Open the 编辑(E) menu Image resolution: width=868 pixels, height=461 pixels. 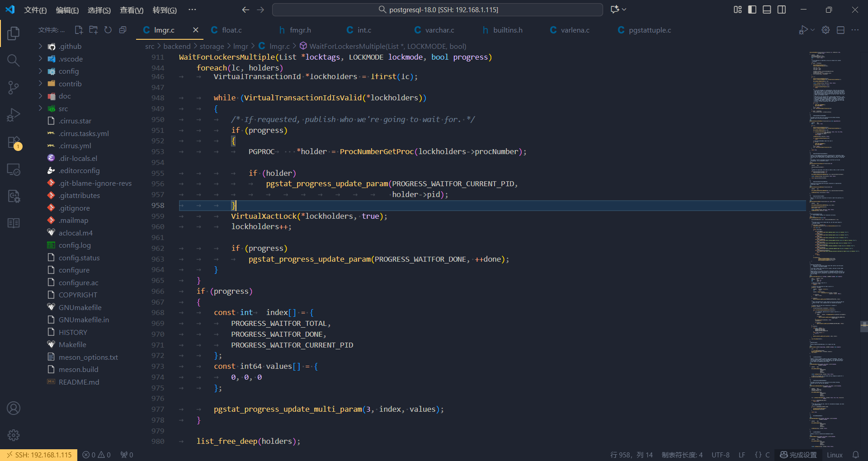pyautogui.click(x=67, y=10)
